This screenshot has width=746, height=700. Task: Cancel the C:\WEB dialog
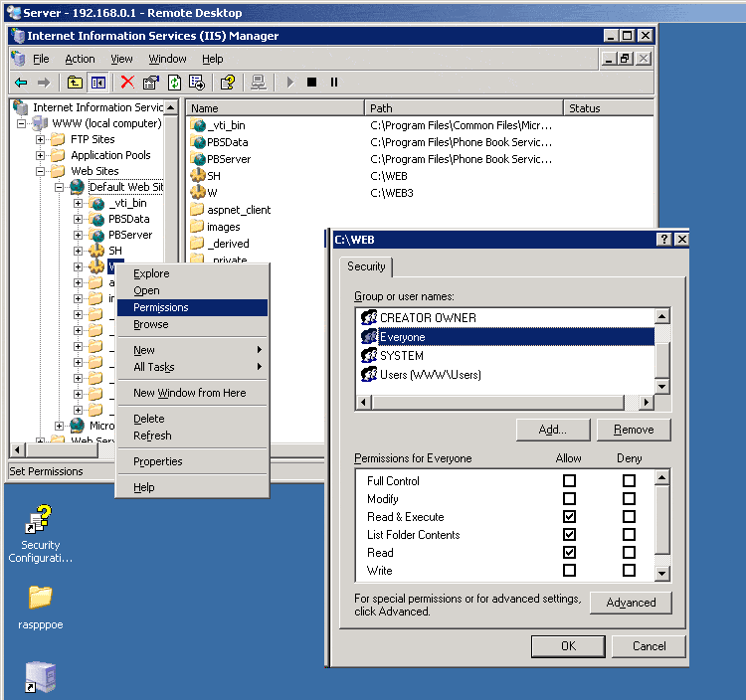649,646
